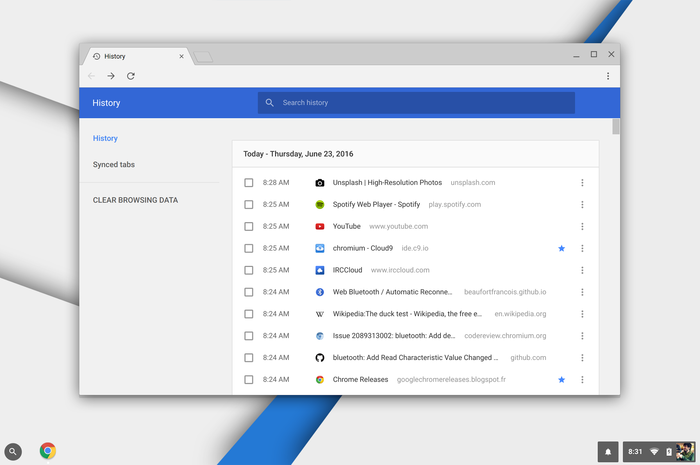Click the battery icon in status tray
Viewport: 700px width, 465px height.
(668, 452)
